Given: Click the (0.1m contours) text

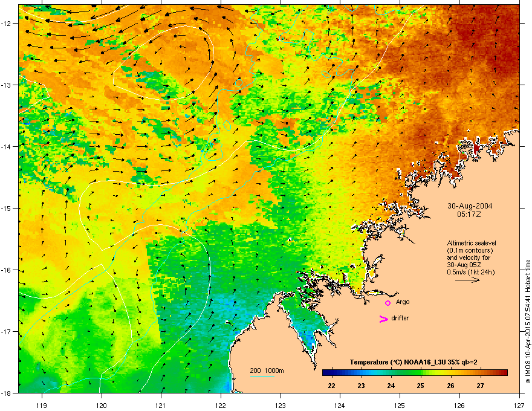Looking at the screenshot, I should coord(470,251).
